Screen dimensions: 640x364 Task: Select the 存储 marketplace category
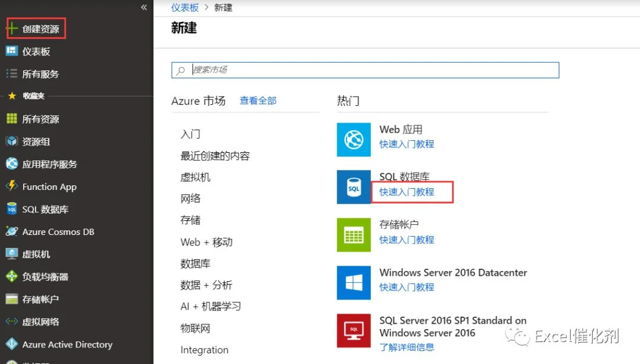click(x=190, y=220)
